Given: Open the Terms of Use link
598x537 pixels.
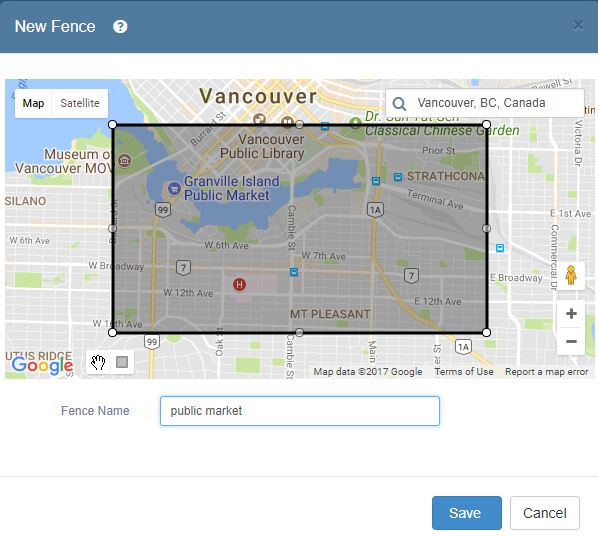Looking at the screenshot, I should (x=464, y=371).
